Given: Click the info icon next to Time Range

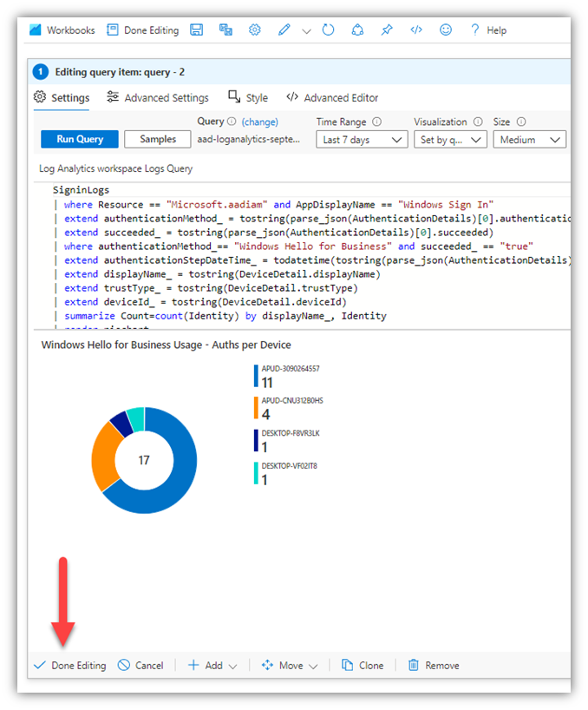Looking at the screenshot, I should pos(376,122).
